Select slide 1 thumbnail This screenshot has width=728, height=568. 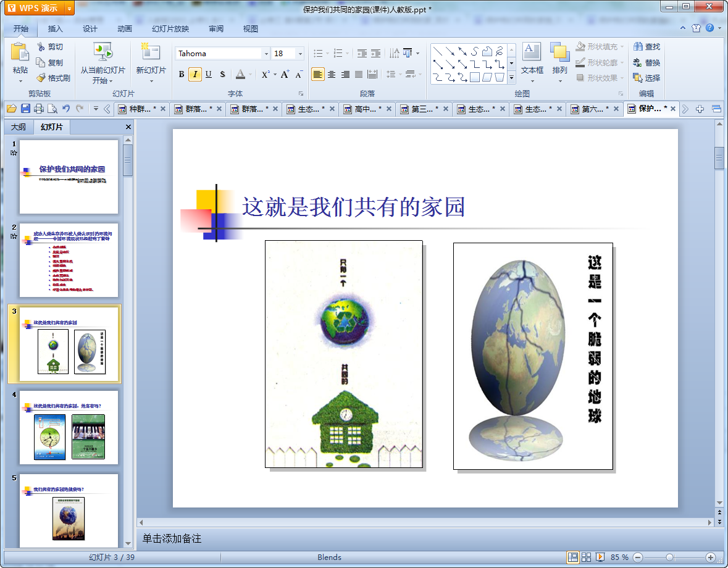(x=69, y=177)
